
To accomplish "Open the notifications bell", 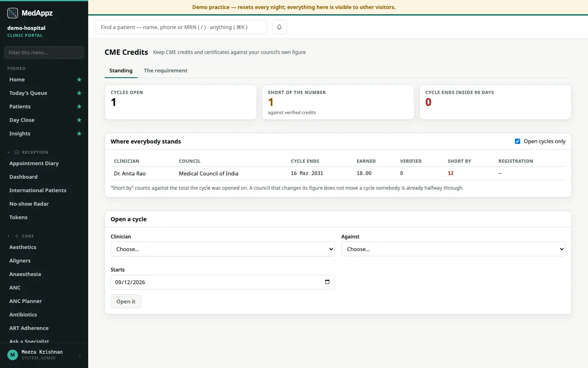I will coord(279,27).
